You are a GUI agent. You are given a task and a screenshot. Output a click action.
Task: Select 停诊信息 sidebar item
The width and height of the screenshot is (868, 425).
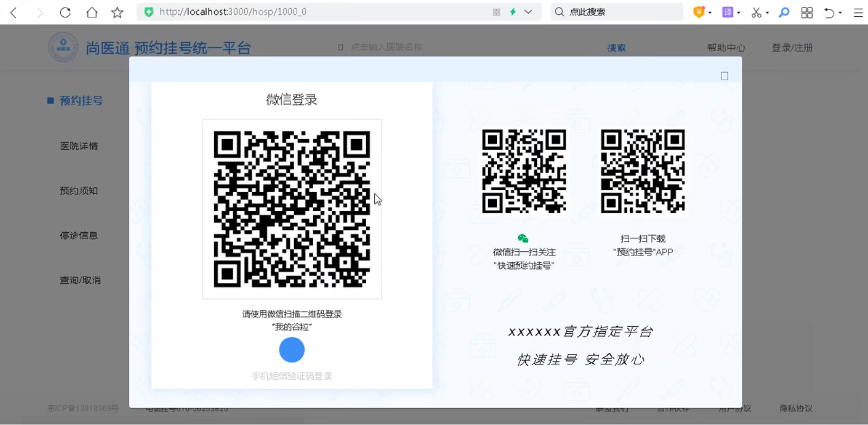pyautogui.click(x=79, y=236)
